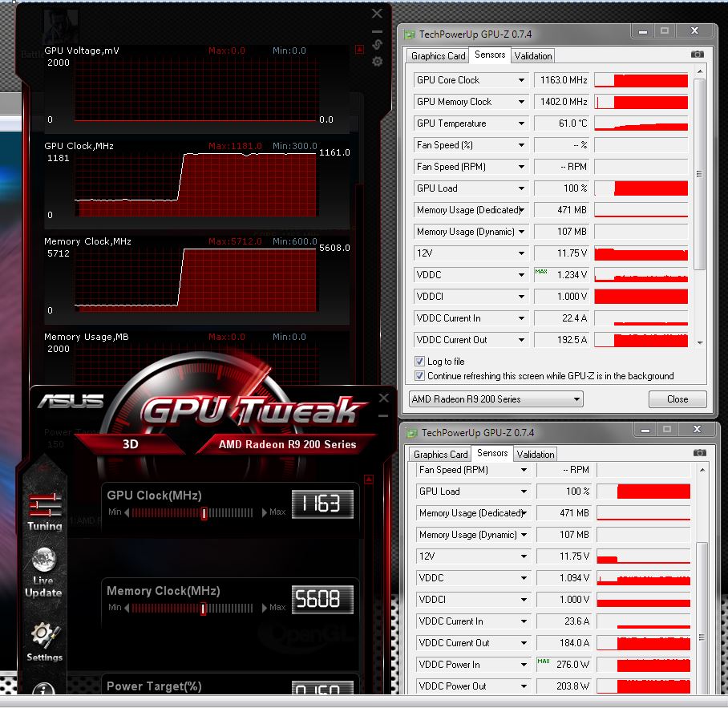728x708 pixels.
Task: Open Fan Speed (%) sensor dropdown
Action: point(521,145)
